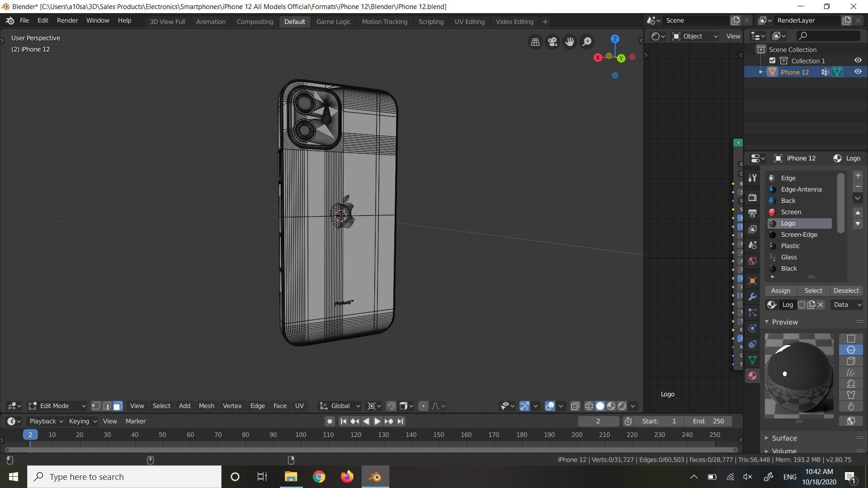Open the File menu
This screenshot has height=488, width=868.
tap(24, 21)
